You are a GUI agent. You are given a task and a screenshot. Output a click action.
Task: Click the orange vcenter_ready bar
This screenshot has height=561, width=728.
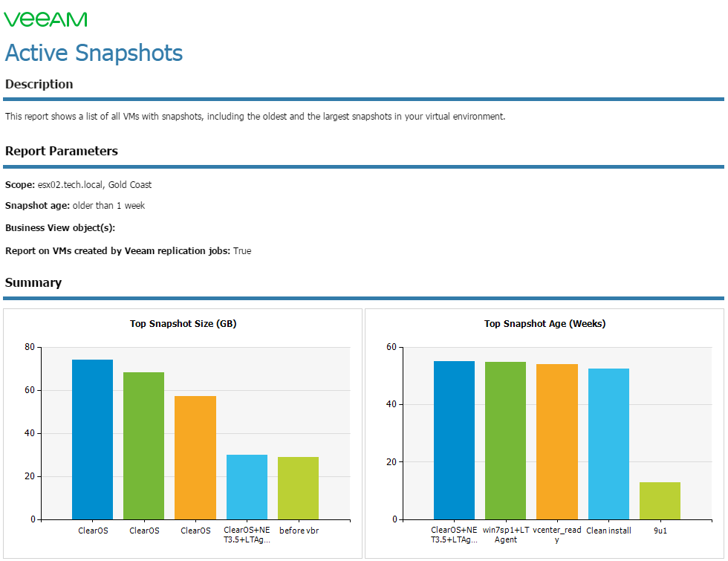pyautogui.click(x=556, y=441)
